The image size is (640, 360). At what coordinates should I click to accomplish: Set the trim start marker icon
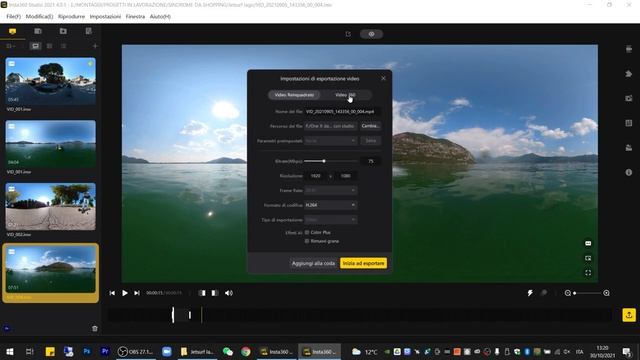202,293
